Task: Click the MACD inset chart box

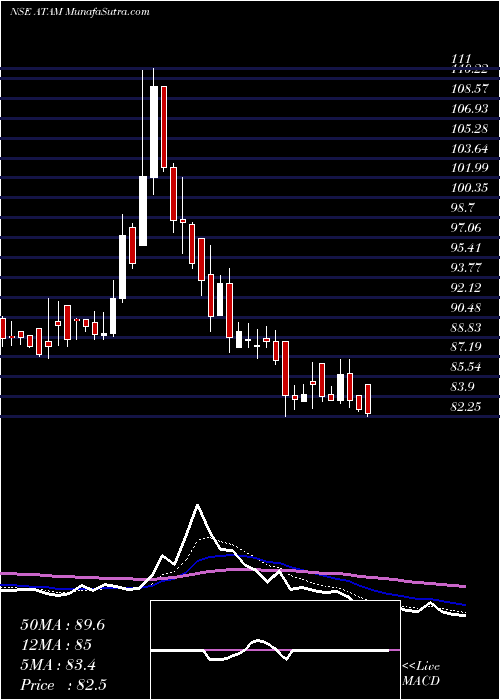Action: (275, 650)
